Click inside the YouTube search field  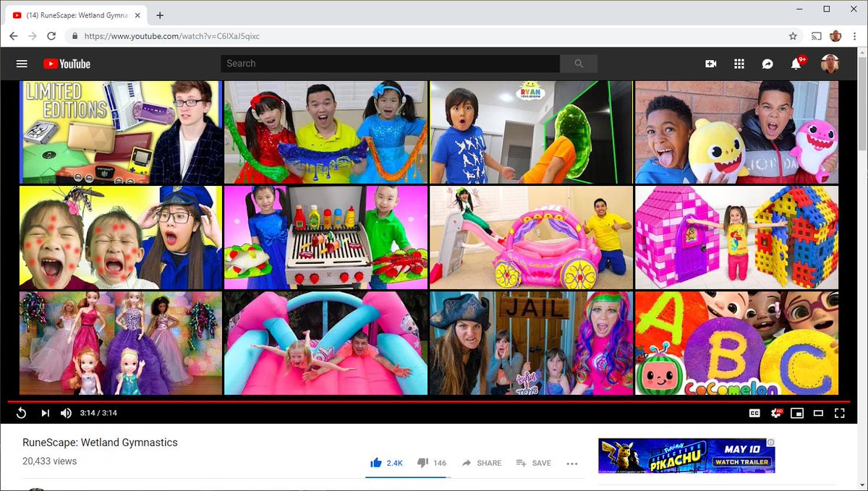click(391, 64)
